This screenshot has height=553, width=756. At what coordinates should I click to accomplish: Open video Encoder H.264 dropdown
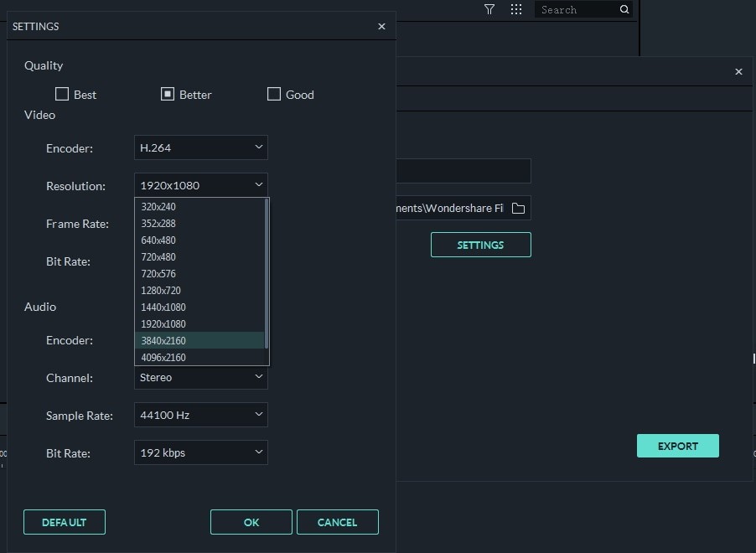point(201,147)
